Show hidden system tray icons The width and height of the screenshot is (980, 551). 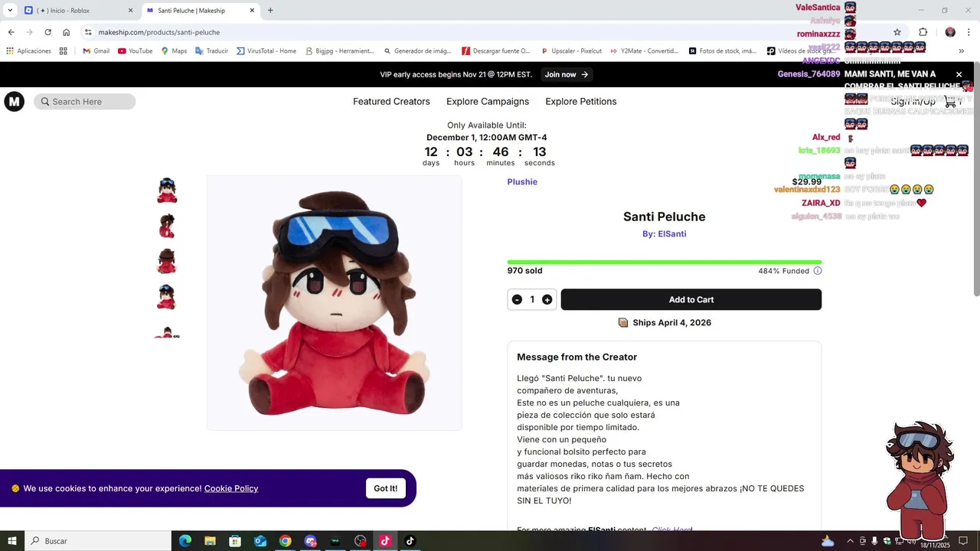tap(850, 541)
